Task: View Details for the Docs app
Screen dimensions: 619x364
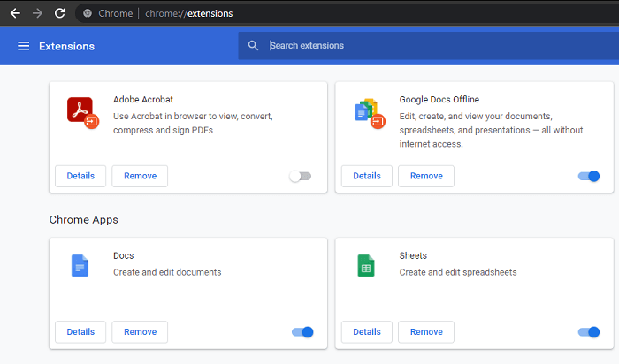Action: [x=80, y=332]
